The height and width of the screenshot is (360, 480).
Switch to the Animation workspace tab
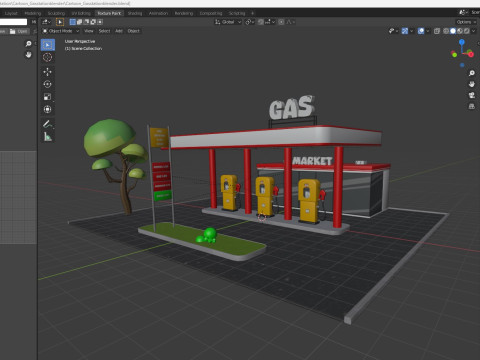point(158,13)
